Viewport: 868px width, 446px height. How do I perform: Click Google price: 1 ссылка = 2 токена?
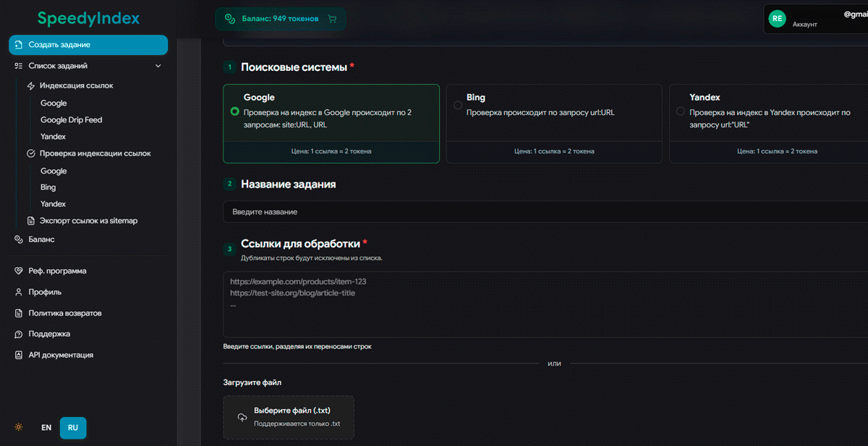pyautogui.click(x=331, y=151)
